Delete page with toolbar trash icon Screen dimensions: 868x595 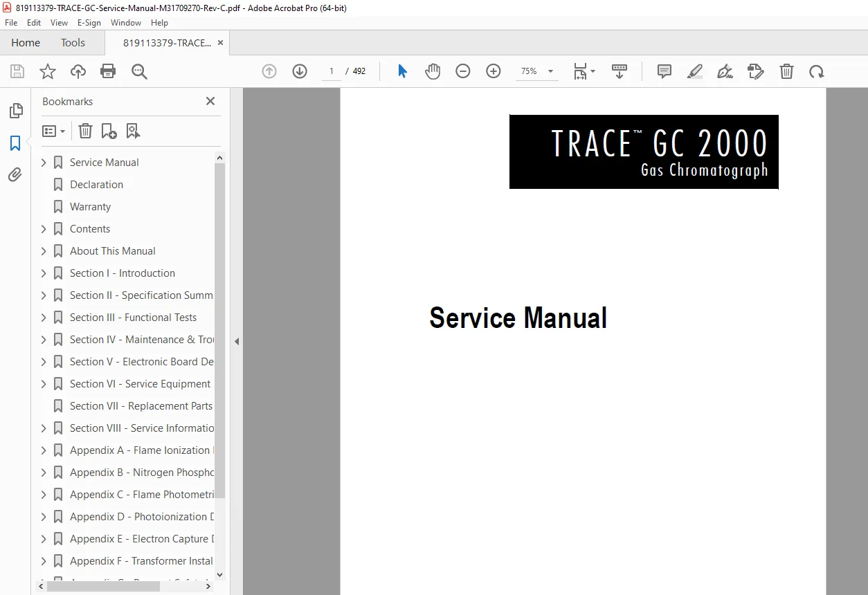(786, 71)
